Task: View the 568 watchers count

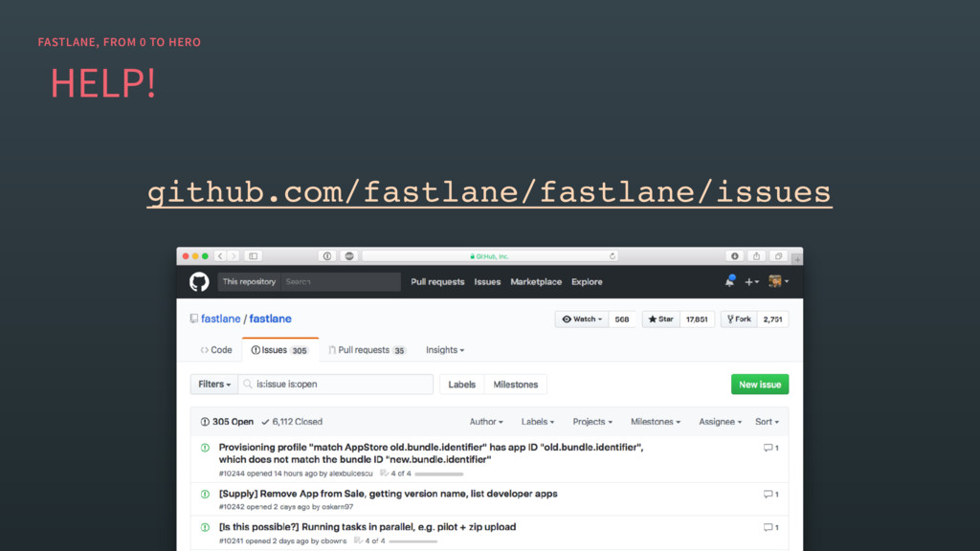Action: pyautogui.click(x=622, y=320)
